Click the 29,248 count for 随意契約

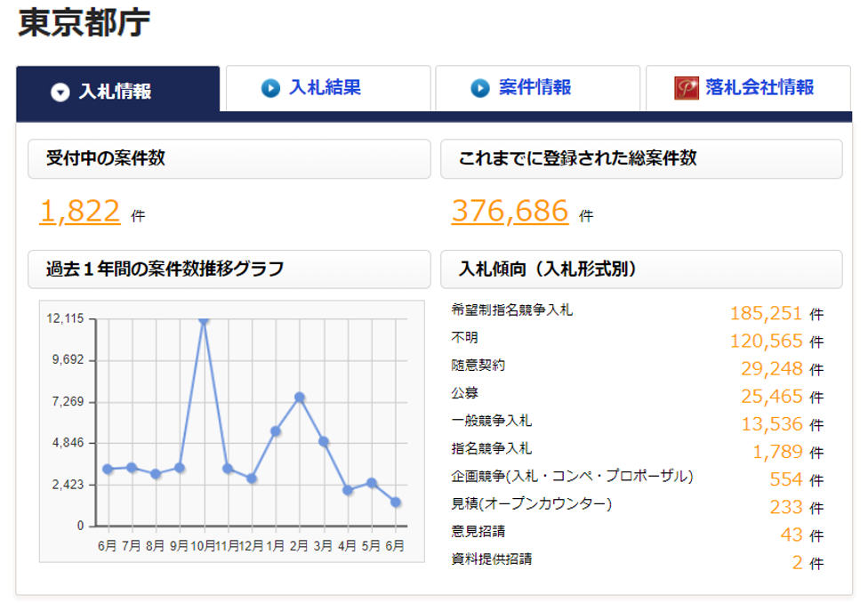[771, 369]
